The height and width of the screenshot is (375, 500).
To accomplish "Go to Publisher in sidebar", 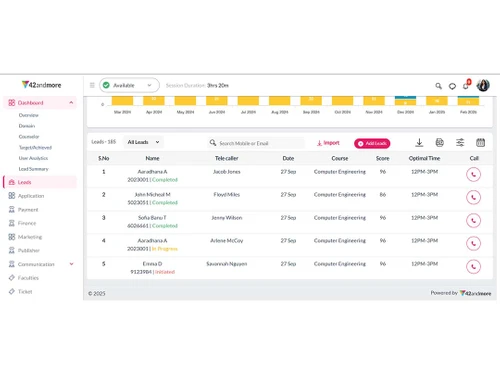I will pyautogui.click(x=29, y=250).
